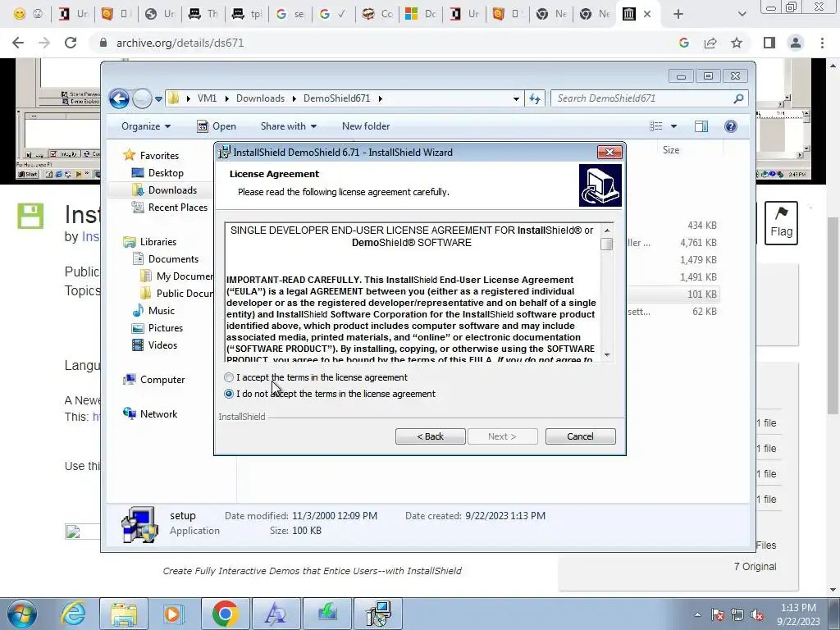Share this page icon in Chrome
This screenshot has width=840, height=630.
coord(710,43)
